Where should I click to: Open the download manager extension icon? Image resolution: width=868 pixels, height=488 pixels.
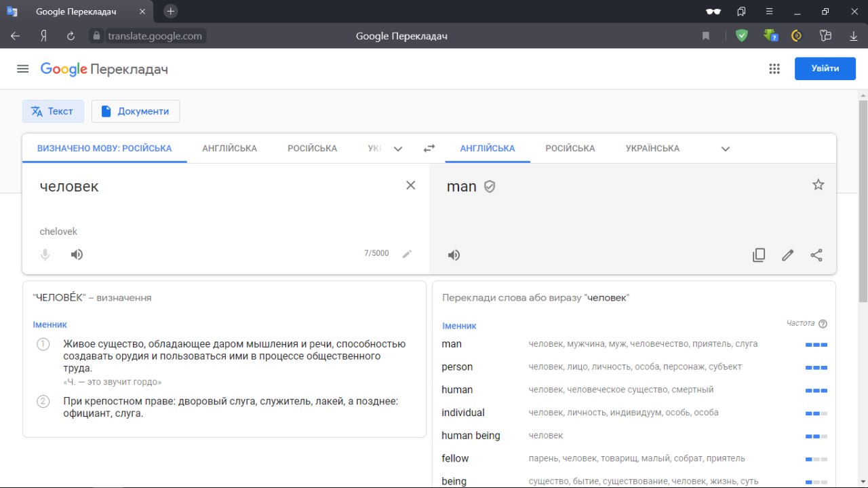pyautogui.click(x=770, y=35)
